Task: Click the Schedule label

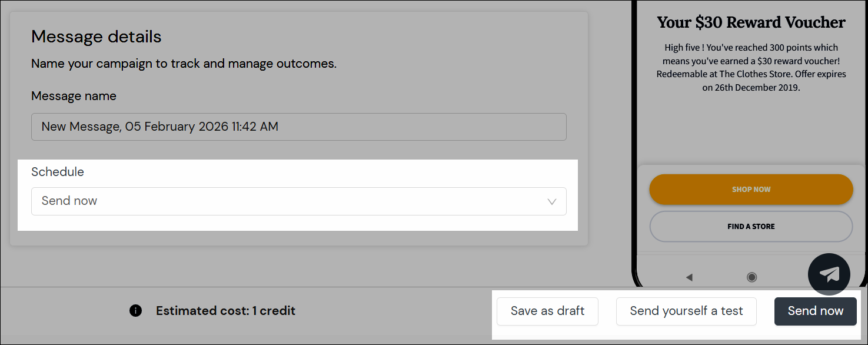Action: click(58, 172)
